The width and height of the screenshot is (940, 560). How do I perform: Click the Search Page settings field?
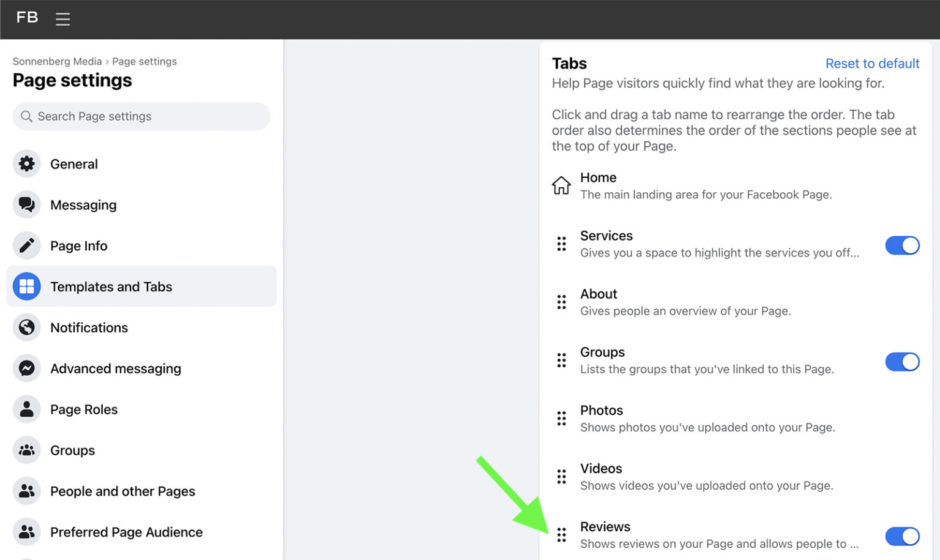click(141, 116)
